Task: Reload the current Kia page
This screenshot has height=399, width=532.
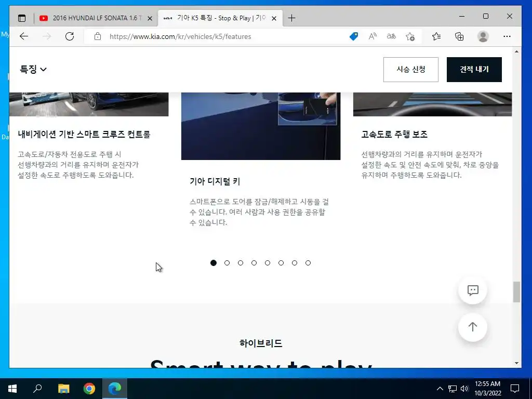Action: point(70,36)
